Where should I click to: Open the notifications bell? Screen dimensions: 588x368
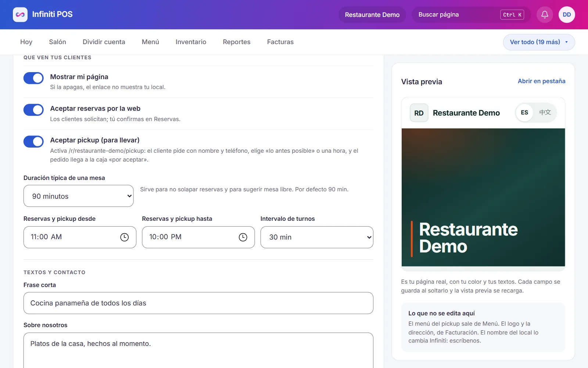pos(545,15)
